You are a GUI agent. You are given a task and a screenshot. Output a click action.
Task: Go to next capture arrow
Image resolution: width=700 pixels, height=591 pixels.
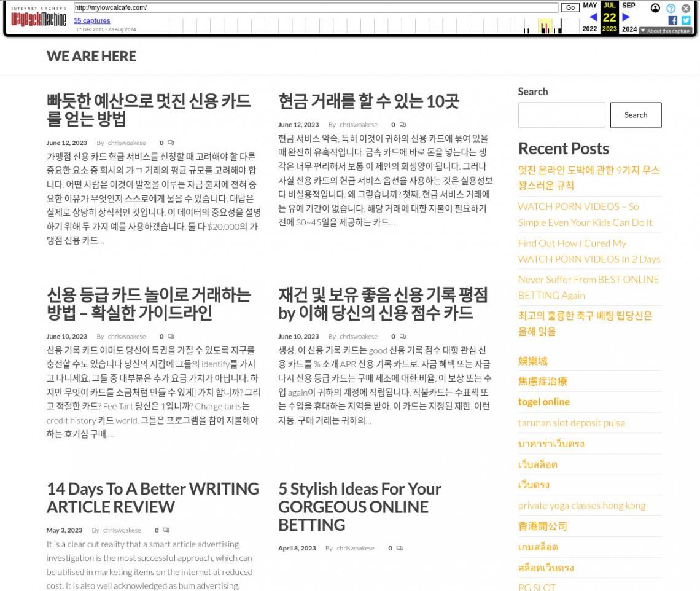tap(626, 17)
